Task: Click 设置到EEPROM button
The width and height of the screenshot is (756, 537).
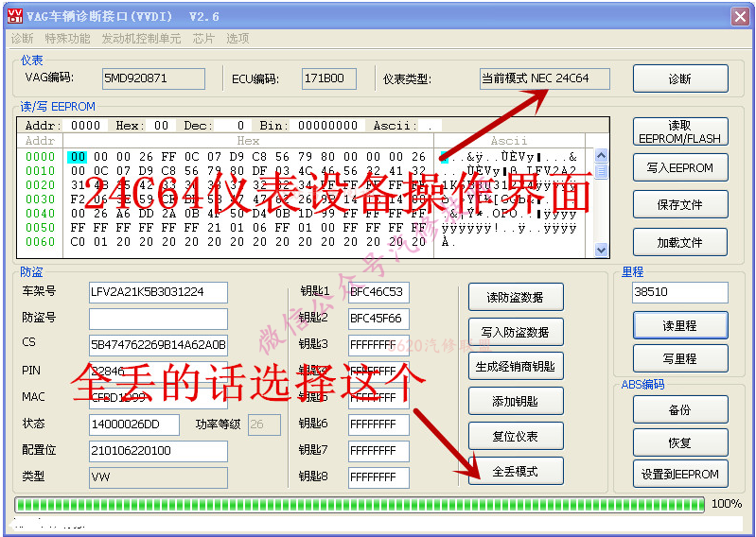Action: click(x=679, y=474)
